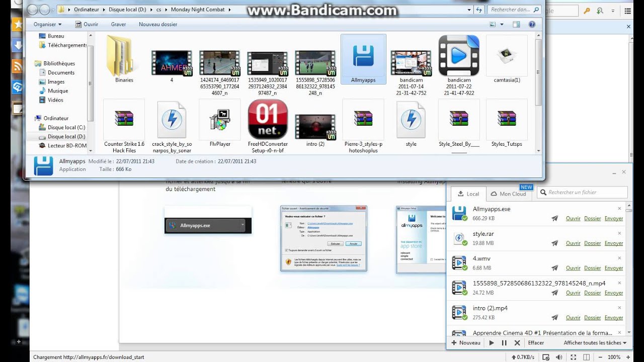Switch to Local tab in download manager
Viewport: 644px width, 362px height.
[x=468, y=194]
